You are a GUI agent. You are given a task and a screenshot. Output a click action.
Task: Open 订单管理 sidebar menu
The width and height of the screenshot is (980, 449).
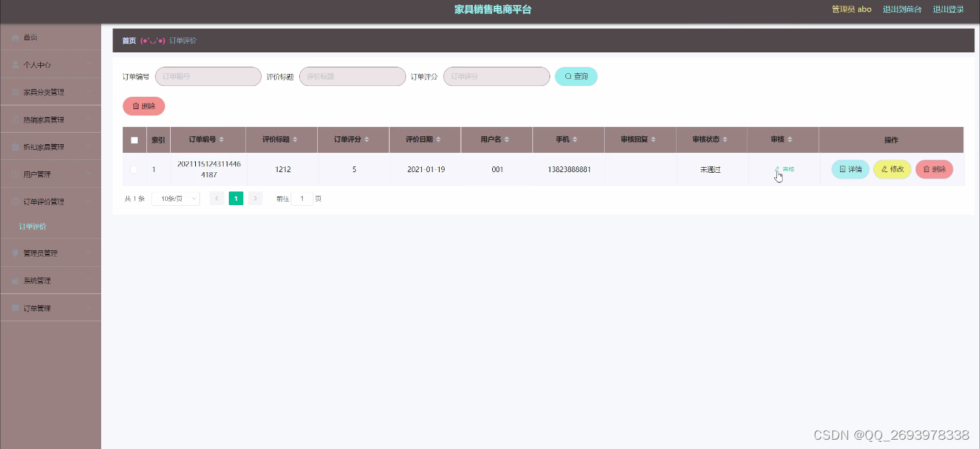coord(50,308)
